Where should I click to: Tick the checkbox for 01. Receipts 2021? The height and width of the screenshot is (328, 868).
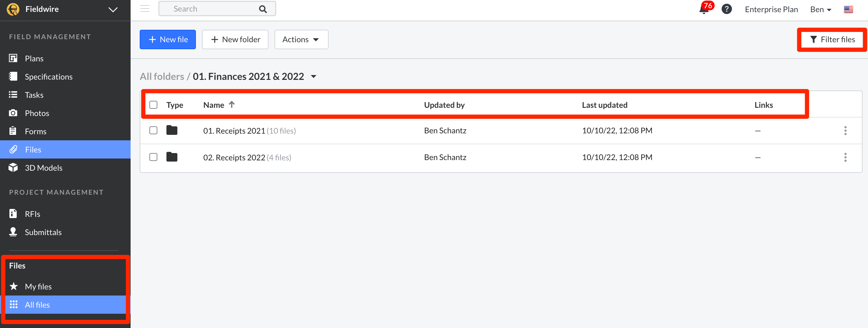coord(153,131)
